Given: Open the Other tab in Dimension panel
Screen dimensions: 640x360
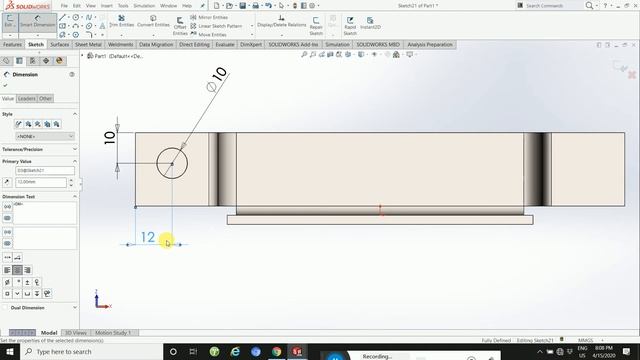Looking at the screenshot, I should 45,98.
